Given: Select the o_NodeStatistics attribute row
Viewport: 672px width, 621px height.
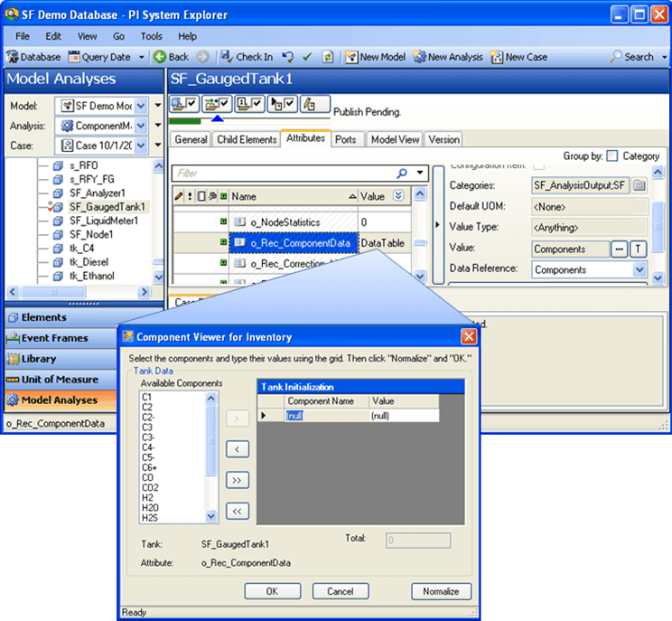Looking at the screenshot, I should coord(294,222).
